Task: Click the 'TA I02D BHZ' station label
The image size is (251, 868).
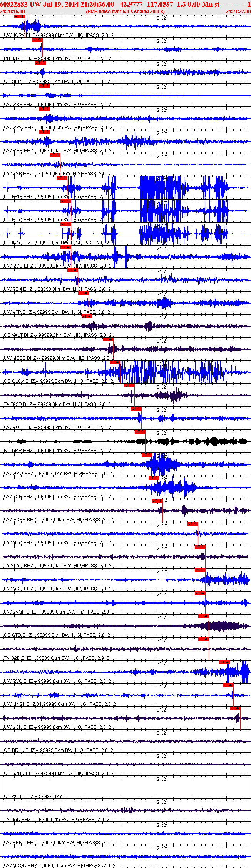Action: 18,658
